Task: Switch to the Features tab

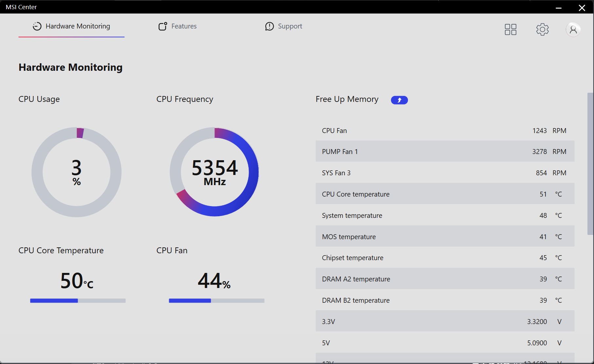Action: pos(177,26)
